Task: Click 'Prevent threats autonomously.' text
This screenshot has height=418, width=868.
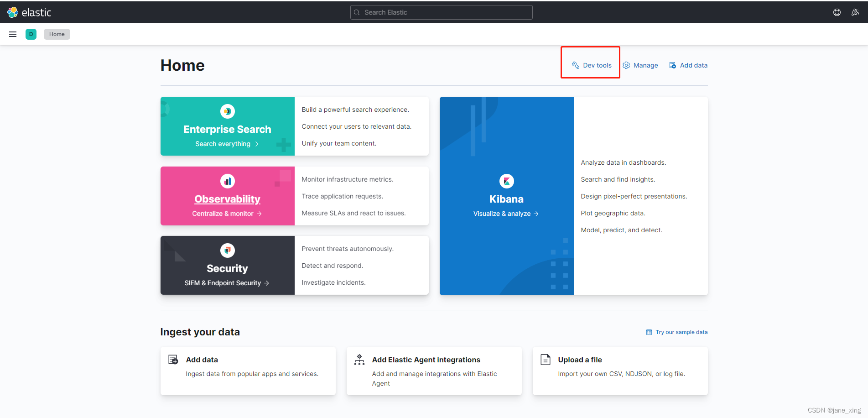Action: coord(348,249)
